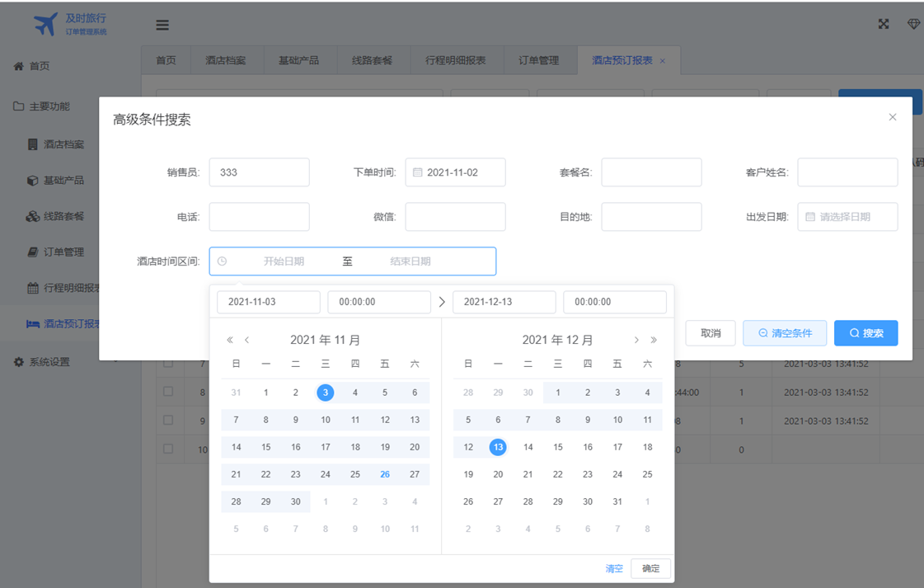Open 酒店档案 sidebar item

tap(56, 144)
